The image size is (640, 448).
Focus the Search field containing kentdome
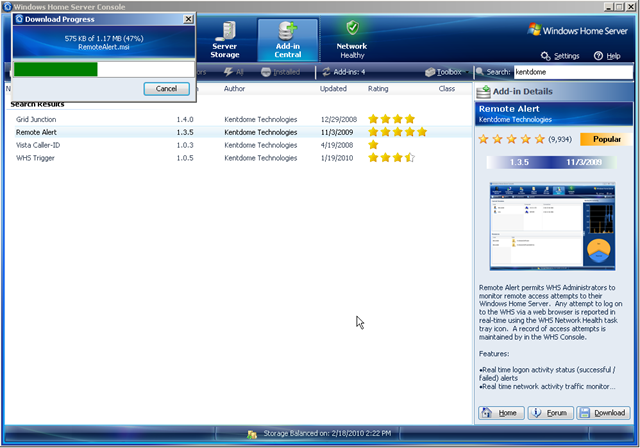click(573, 72)
